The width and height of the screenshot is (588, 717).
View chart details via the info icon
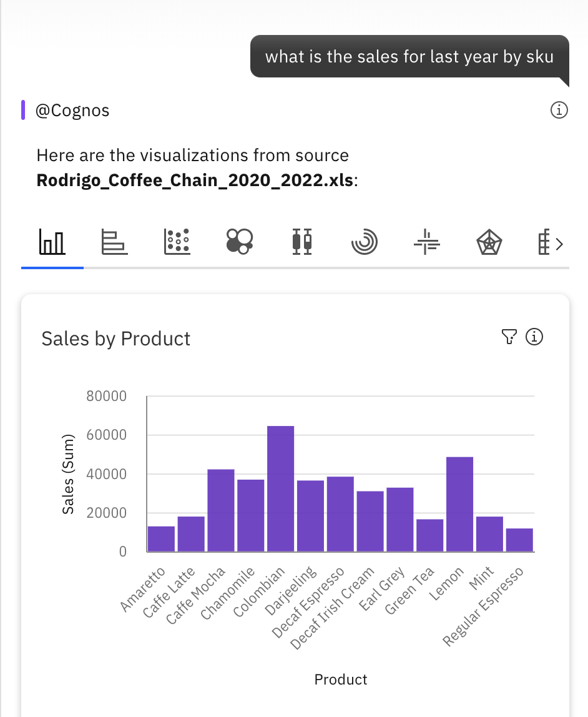point(535,337)
